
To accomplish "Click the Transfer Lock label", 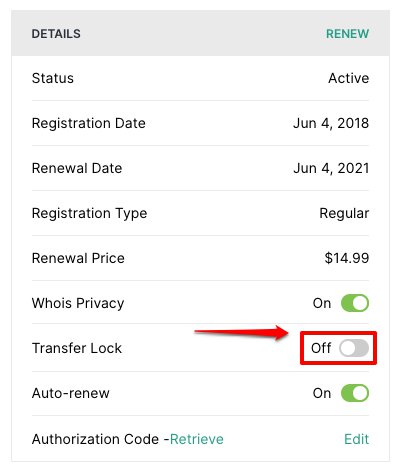I will tap(77, 348).
